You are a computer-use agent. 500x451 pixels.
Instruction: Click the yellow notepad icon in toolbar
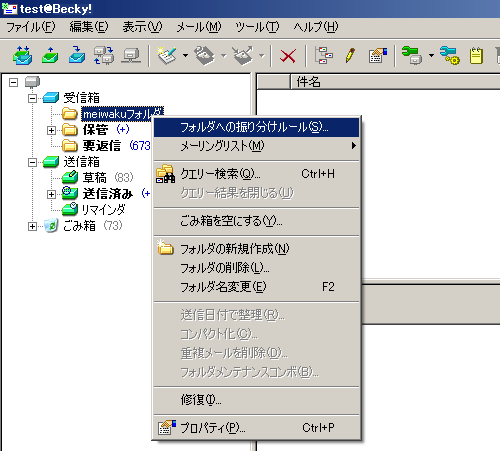476,56
